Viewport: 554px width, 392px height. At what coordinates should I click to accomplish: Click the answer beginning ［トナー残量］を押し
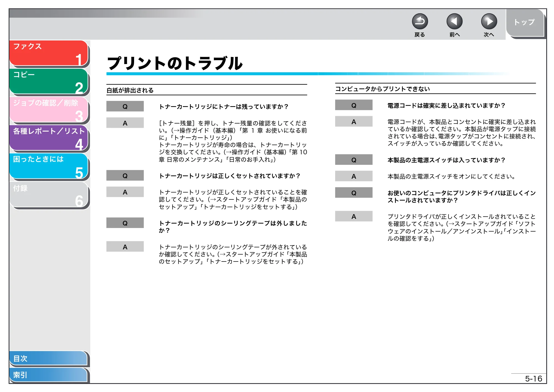click(x=233, y=141)
